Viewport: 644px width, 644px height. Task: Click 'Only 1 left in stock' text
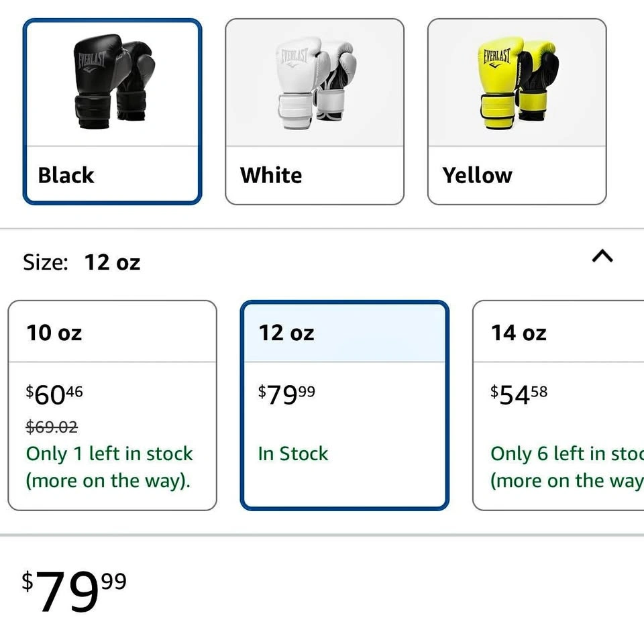coord(109,454)
